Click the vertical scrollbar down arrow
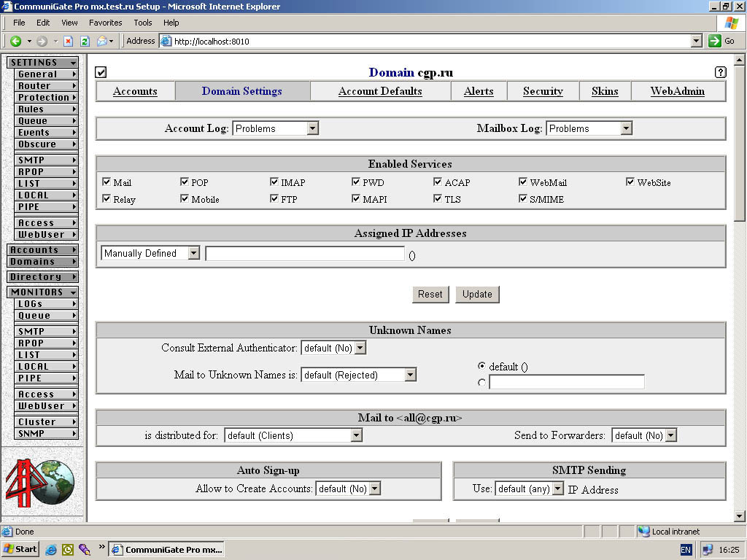The height and width of the screenshot is (560, 747). tap(740, 516)
